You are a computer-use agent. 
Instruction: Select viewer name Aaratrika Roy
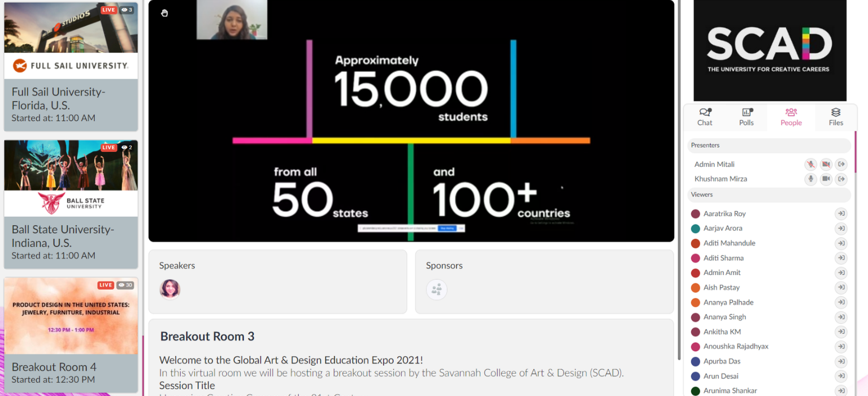(x=724, y=214)
